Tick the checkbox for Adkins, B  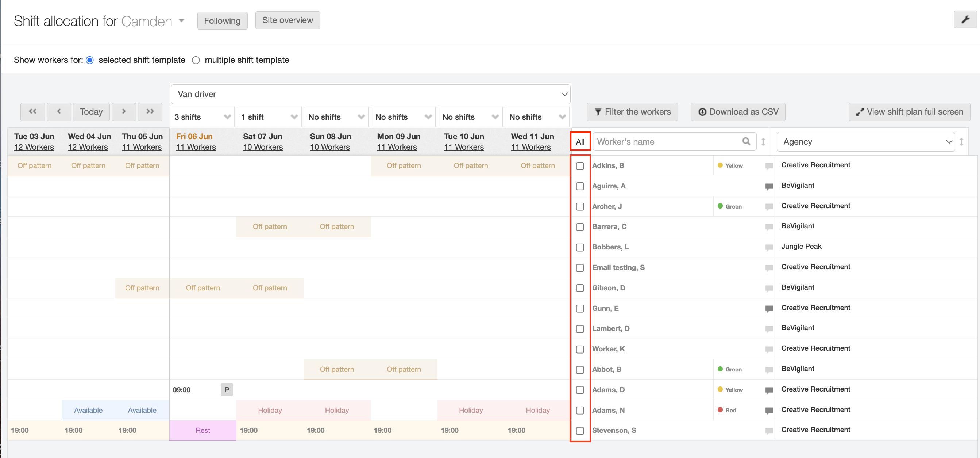click(580, 166)
